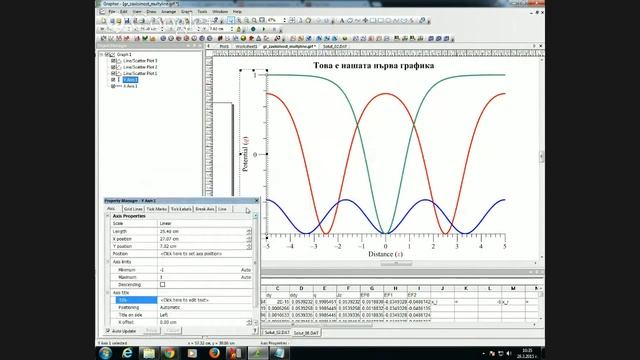Open the File menu

(x=112, y=12)
